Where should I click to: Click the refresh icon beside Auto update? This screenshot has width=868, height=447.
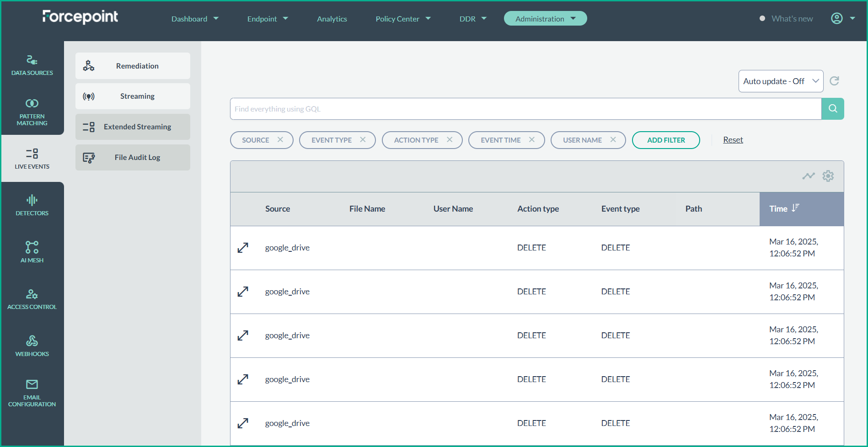pos(834,81)
